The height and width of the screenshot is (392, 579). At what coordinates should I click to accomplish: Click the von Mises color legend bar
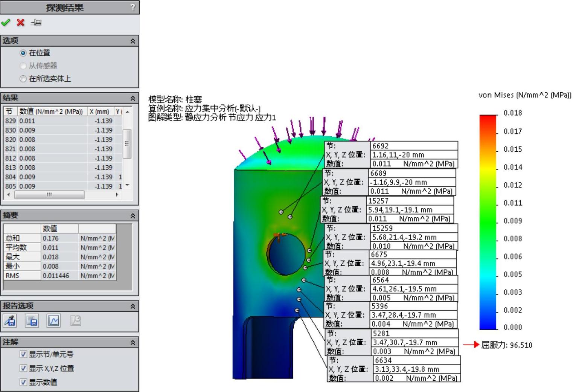(x=488, y=222)
